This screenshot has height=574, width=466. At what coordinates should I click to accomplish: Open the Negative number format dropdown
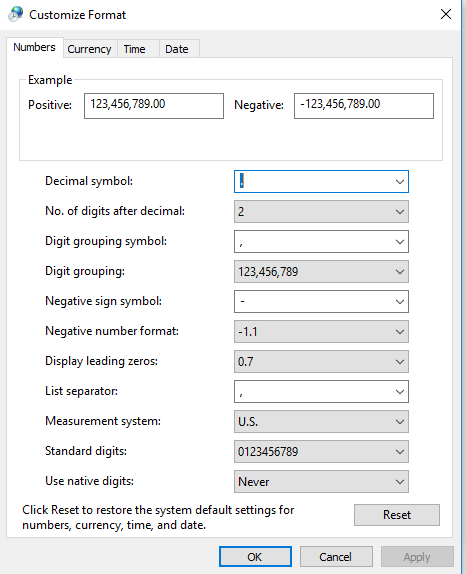[321, 332]
